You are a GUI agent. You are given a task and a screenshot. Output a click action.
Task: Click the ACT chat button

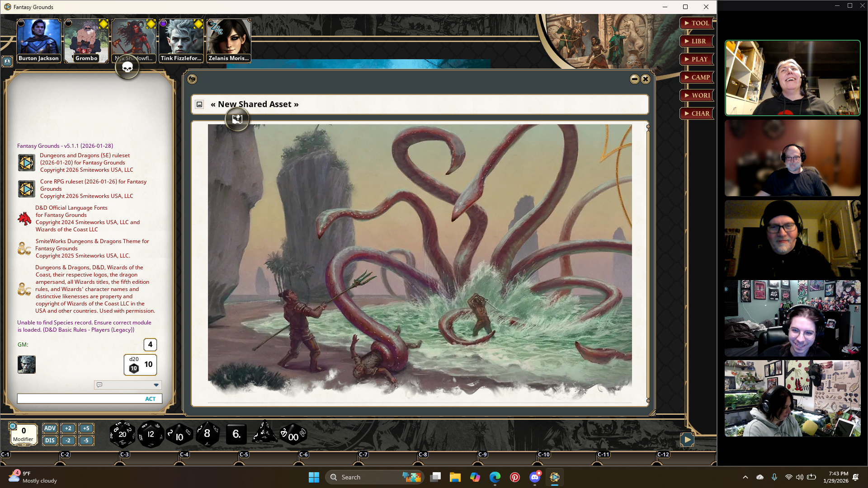(150, 399)
